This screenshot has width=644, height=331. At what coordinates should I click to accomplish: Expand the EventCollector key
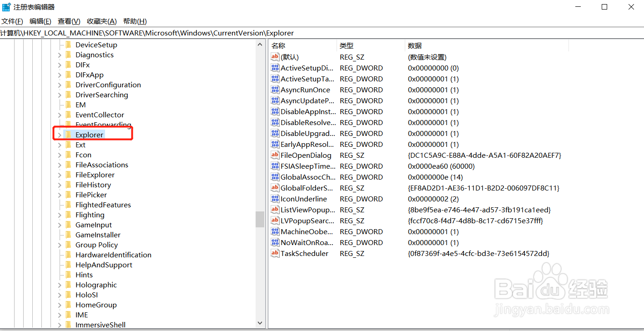click(x=60, y=115)
